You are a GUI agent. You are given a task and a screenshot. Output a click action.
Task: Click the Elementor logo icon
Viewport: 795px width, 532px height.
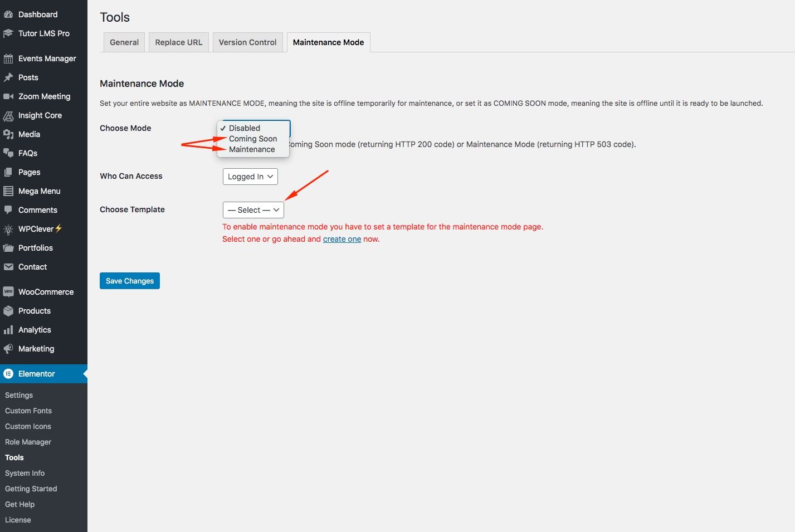pos(8,374)
